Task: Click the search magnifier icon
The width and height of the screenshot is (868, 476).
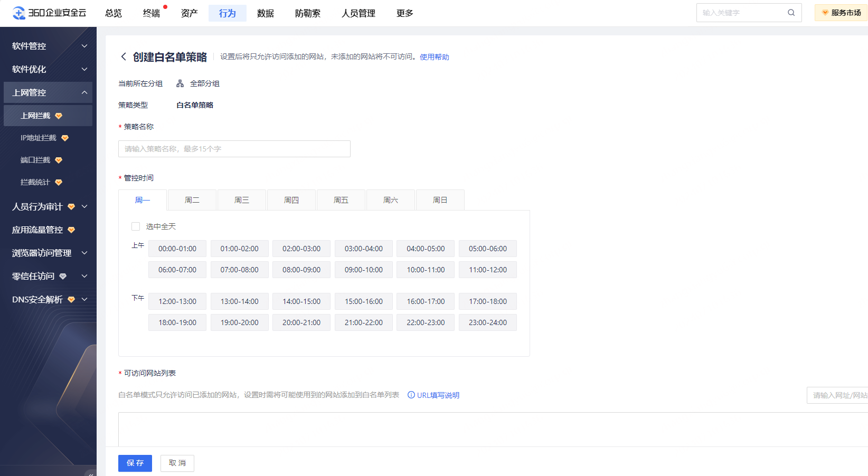Action: pyautogui.click(x=791, y=13)
